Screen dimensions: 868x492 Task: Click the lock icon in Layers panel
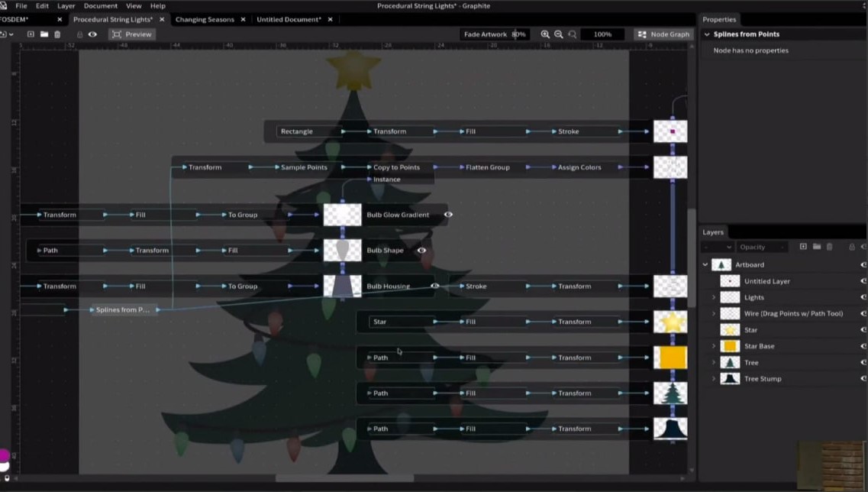coord(852,247)
